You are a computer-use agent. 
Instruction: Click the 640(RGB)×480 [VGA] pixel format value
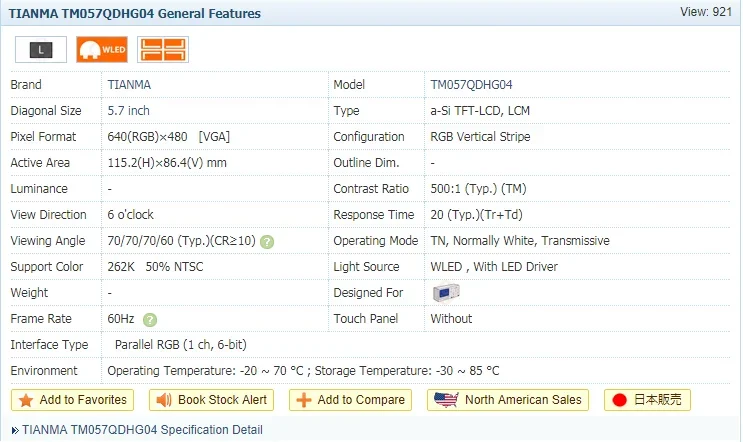pyautogui.click(x=169, y=137)
